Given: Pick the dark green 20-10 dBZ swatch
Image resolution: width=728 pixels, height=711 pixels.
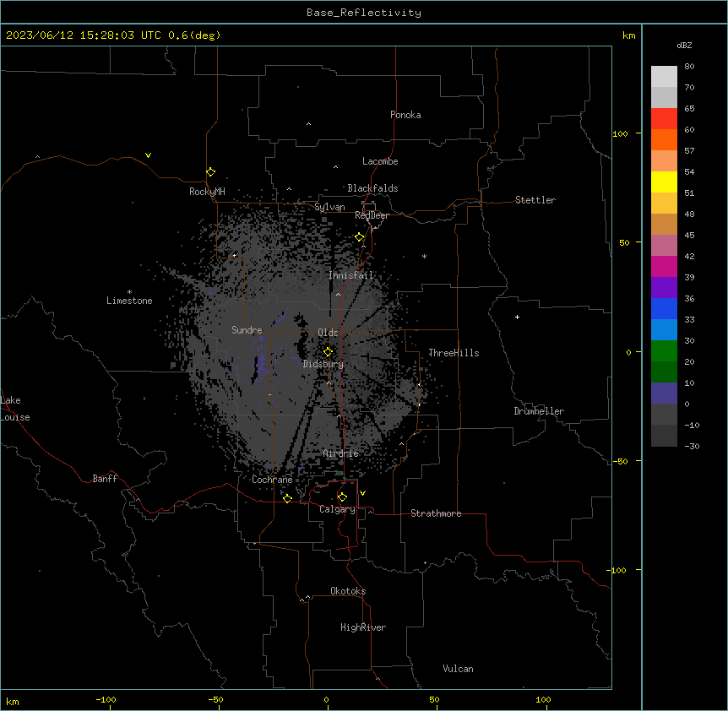Looking at the screenshot, I should pos(664,372).
